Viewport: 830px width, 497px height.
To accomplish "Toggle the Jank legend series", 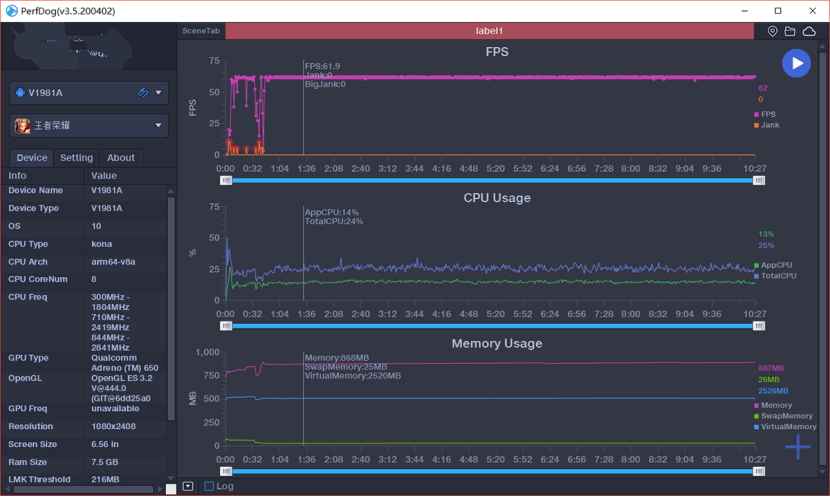I will (766, 125).
